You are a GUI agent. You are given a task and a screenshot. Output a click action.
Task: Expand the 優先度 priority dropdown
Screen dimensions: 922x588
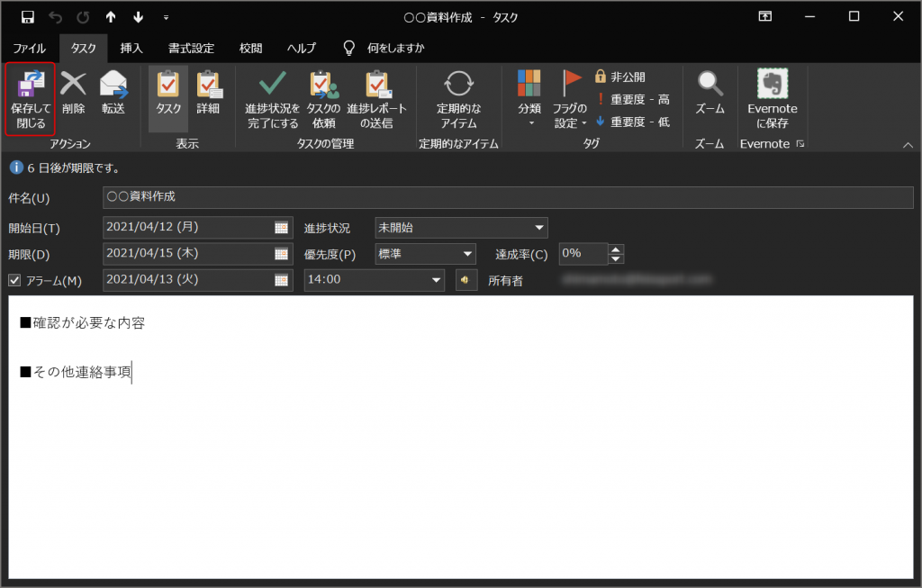[467, 254]
